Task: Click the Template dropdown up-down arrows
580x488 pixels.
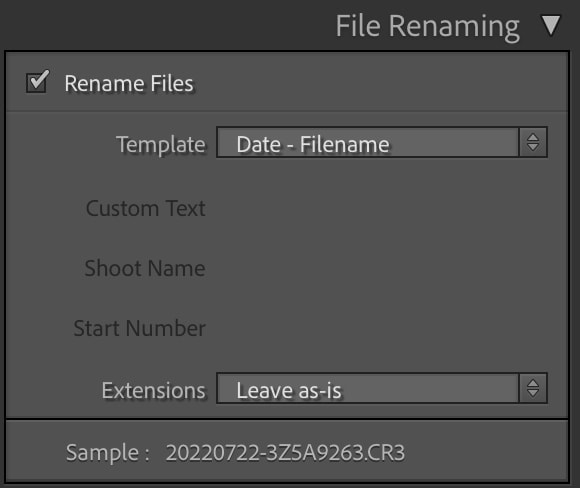Action: [533, 142]
